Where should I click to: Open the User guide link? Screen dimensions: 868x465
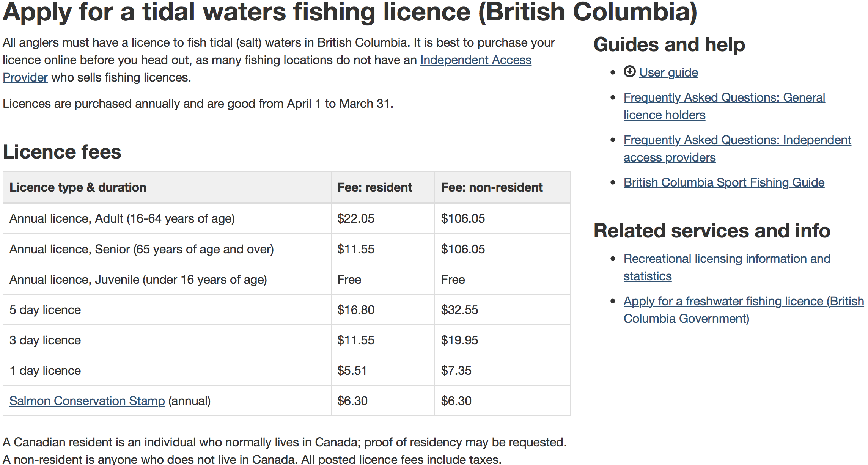point(668,72)
